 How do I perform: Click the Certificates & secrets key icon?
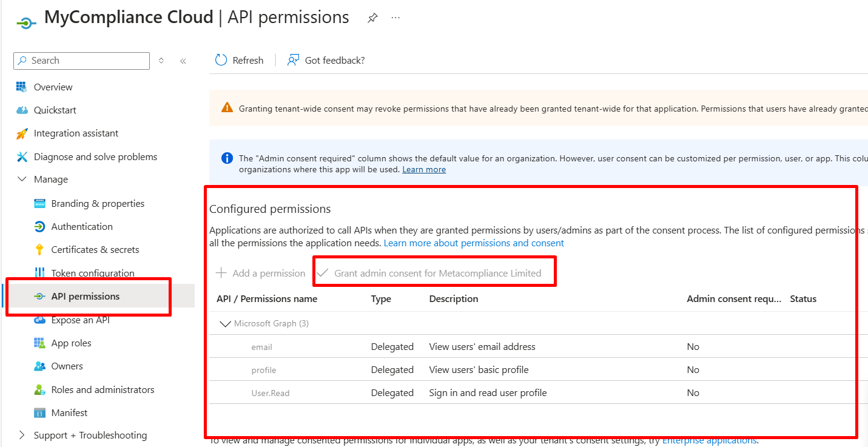click(39, 249)
